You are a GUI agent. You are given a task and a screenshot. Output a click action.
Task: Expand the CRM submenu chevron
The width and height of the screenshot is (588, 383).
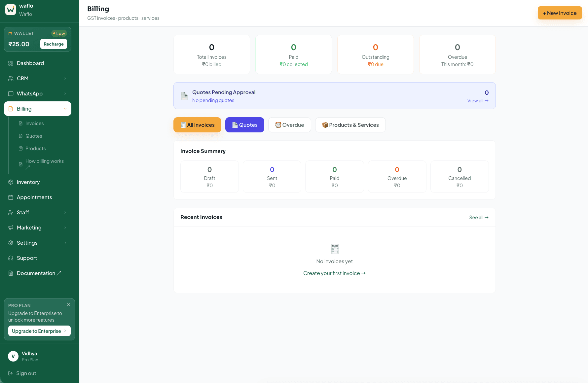(65, 78)
